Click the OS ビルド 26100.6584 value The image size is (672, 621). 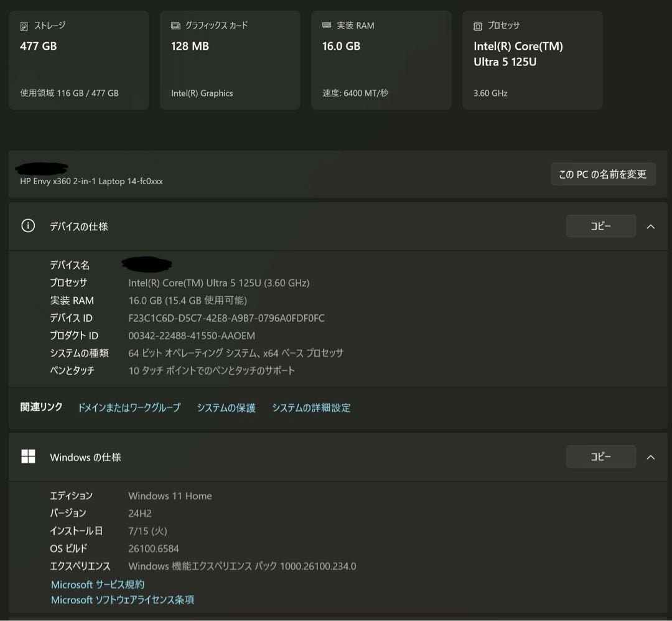click(x=153, y=548)
